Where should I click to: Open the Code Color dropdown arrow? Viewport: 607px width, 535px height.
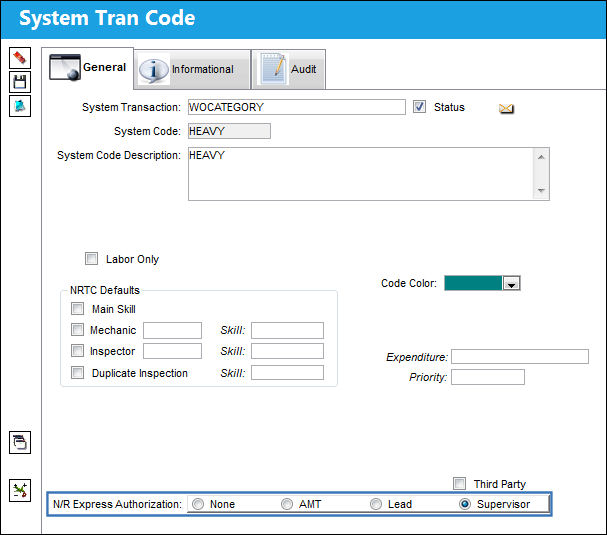511,283
